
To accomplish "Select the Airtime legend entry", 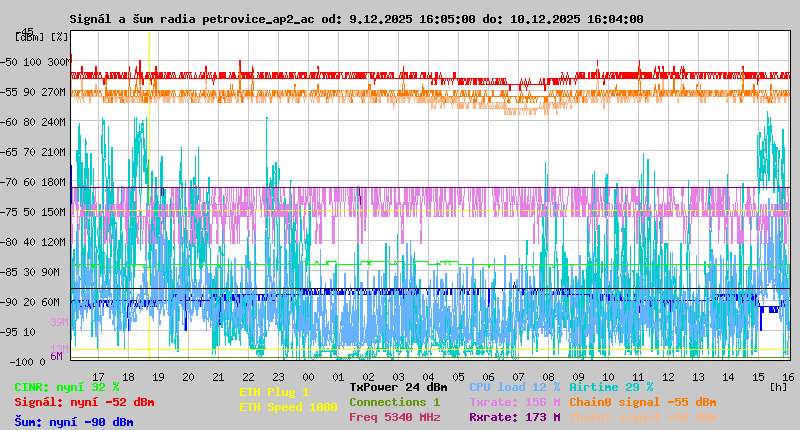I will pos(611,387).
